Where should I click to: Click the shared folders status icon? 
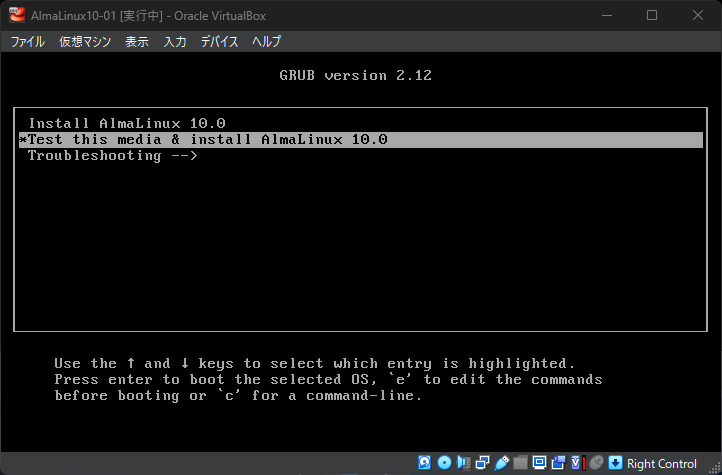520,463
